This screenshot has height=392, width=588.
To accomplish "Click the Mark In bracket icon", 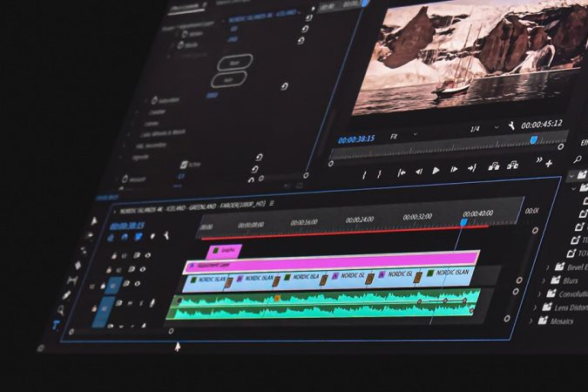I will 364,173.
